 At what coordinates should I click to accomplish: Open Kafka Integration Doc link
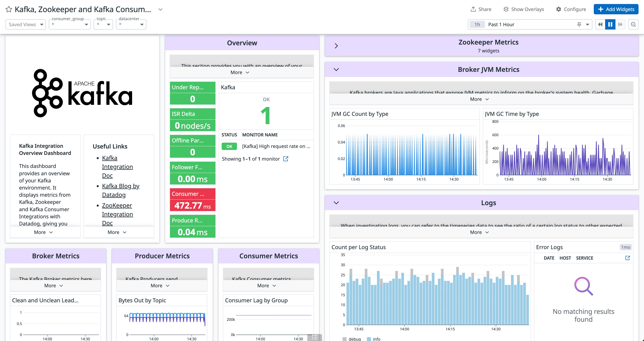pyautogui.click(x=117, y=167)
